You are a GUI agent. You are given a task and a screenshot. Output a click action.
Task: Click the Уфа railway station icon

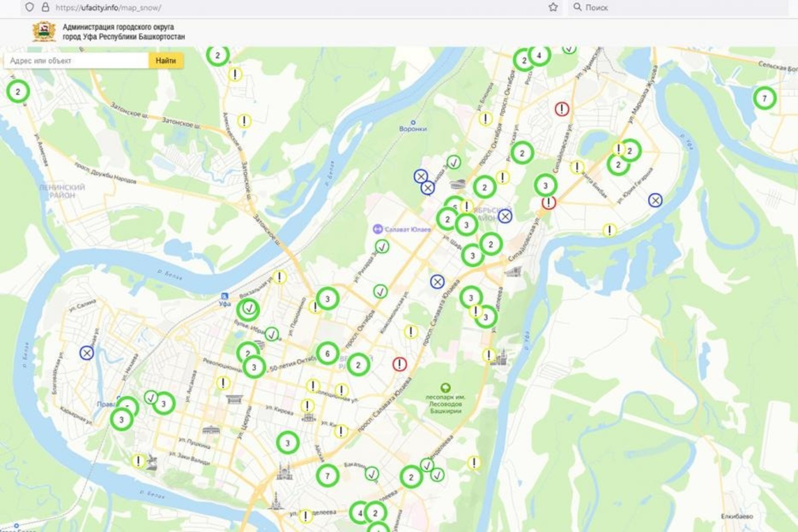click(224, 296)
